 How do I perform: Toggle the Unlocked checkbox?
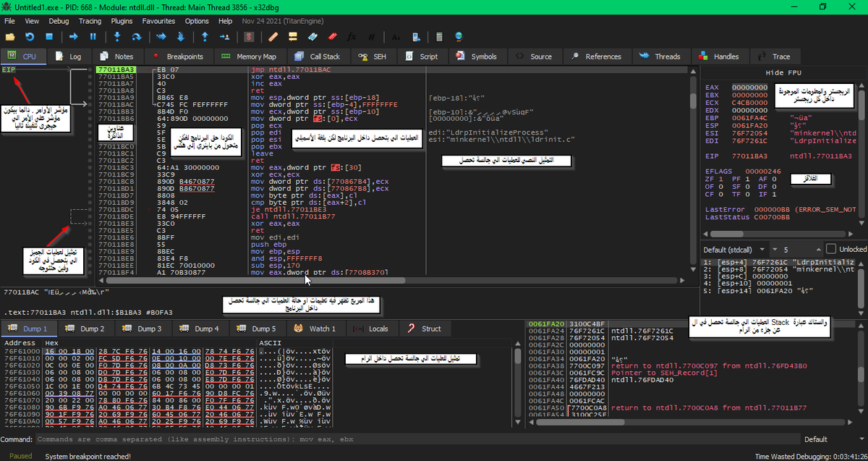[831, 249]
